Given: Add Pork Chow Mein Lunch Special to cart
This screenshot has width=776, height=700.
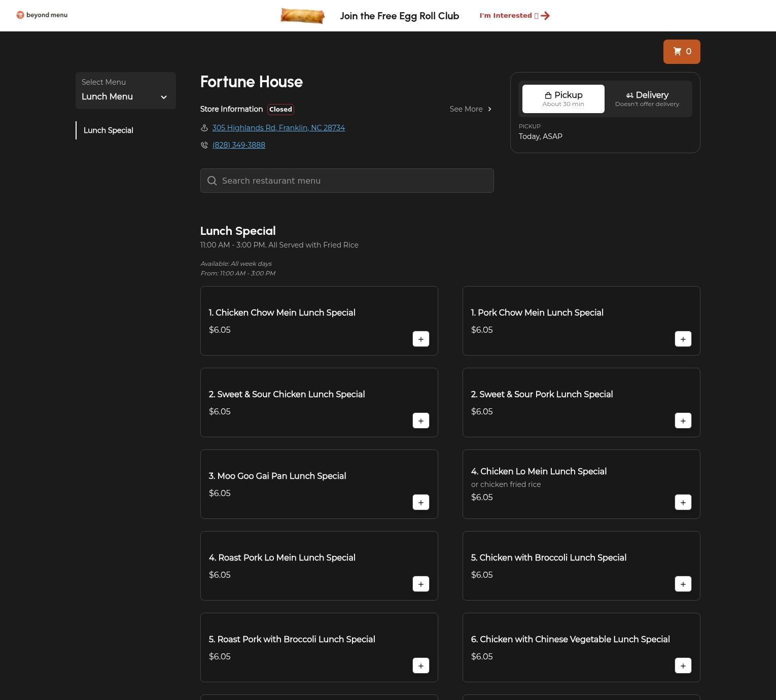Looking at the screenshot, I should pos(683,339).
